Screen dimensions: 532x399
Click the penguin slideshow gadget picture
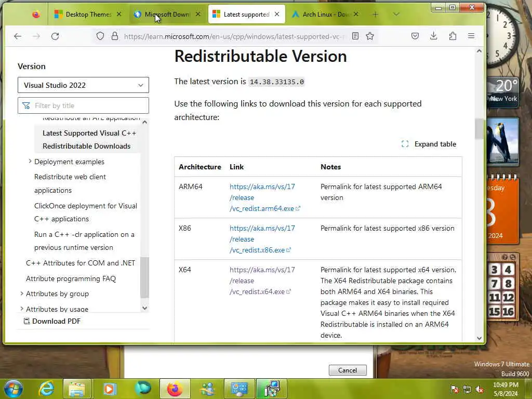pyautogui.click(x=503, y=142)
